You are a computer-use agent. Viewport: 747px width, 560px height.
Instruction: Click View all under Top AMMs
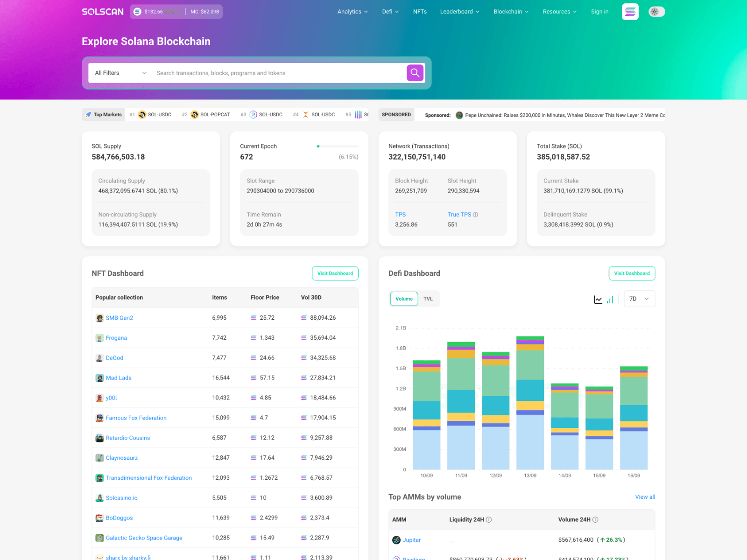point(645,497)
